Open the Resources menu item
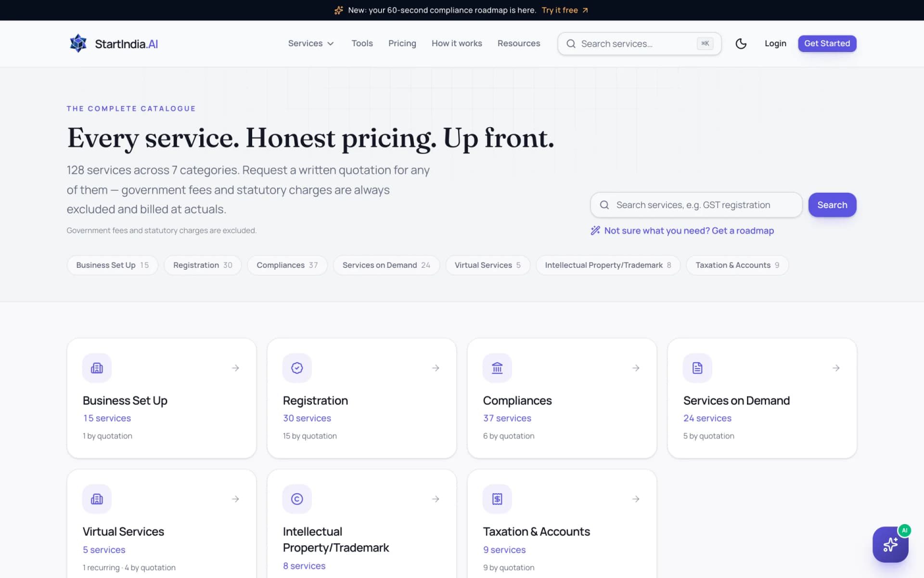Screen dimensions: 924x578 click(519, 43)
